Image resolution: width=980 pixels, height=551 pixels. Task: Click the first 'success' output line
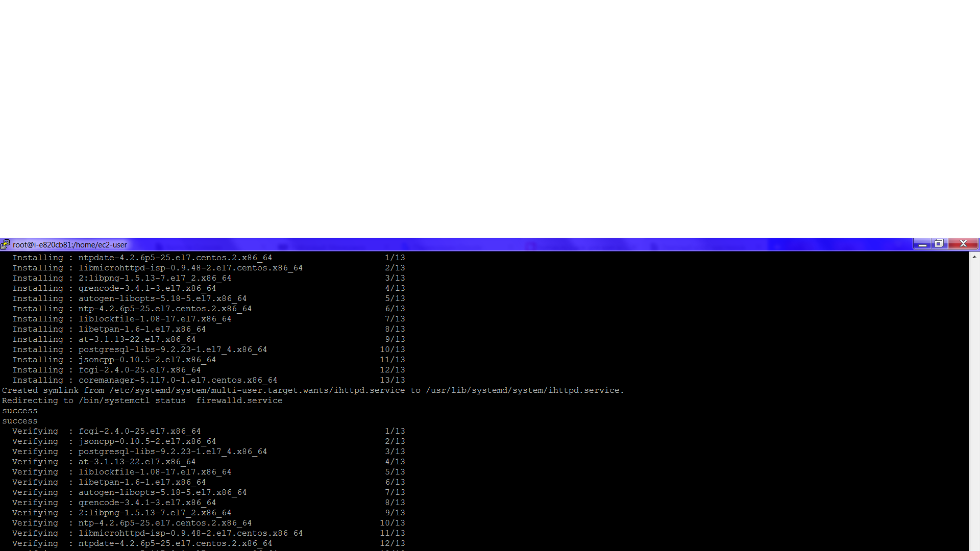coord(20,411)
